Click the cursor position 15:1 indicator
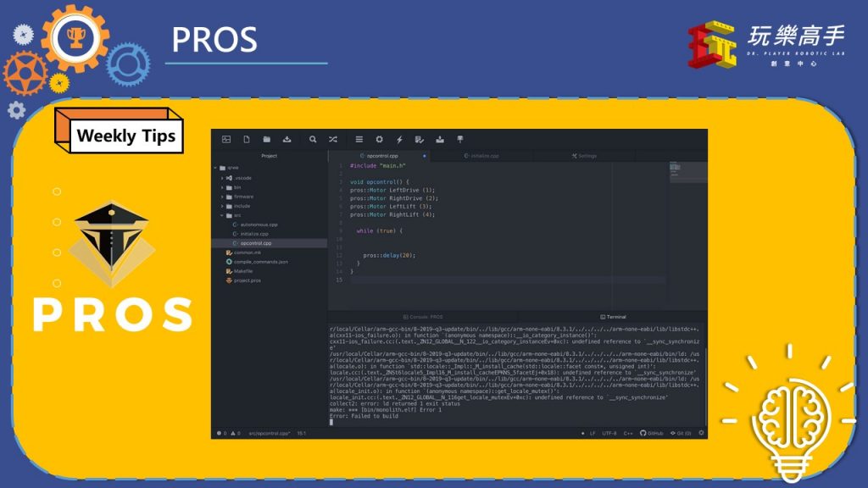This screenshot has width=868, height=488. (302, 433)
